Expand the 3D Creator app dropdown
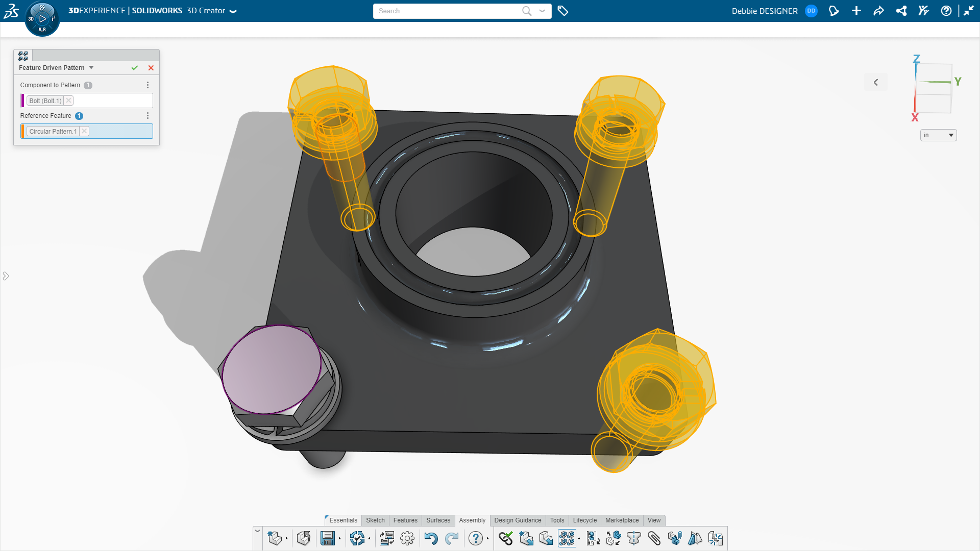The image size is (980, 551). [233, 11]
